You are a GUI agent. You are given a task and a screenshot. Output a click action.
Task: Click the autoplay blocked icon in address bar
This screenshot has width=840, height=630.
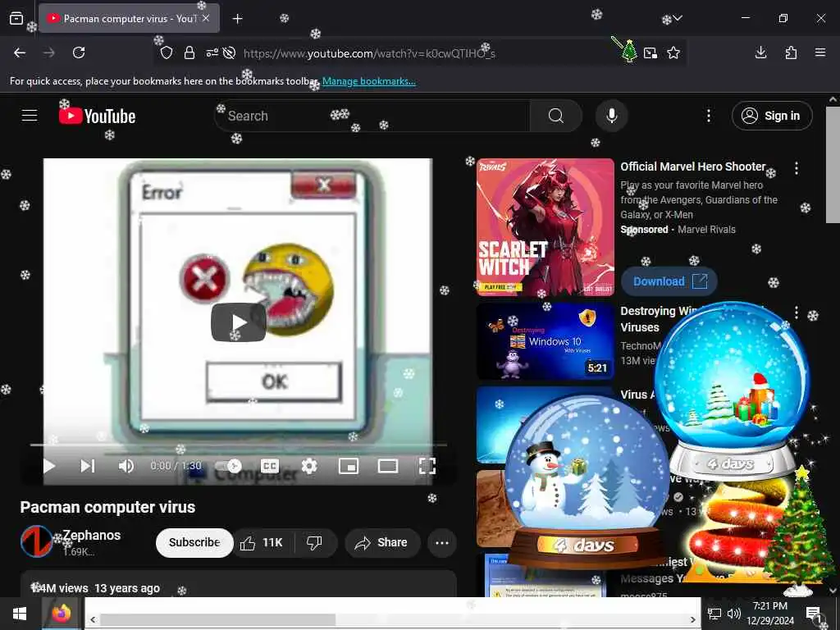[230, 52]
